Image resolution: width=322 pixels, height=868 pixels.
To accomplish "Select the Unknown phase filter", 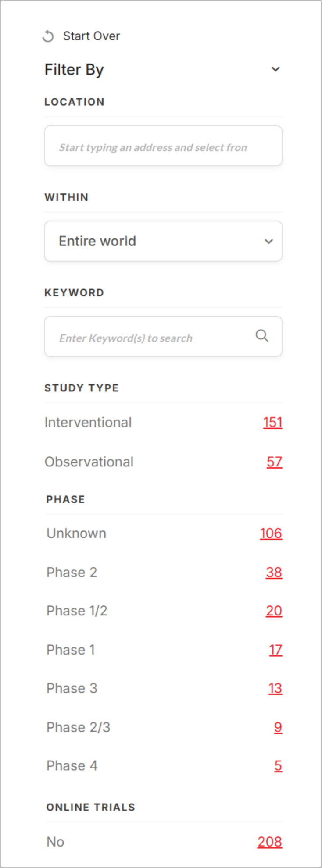I will 76,534.
